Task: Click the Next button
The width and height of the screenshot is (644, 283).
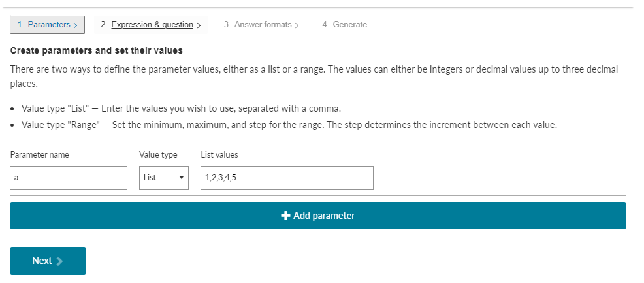Action: tap(48, 261)
